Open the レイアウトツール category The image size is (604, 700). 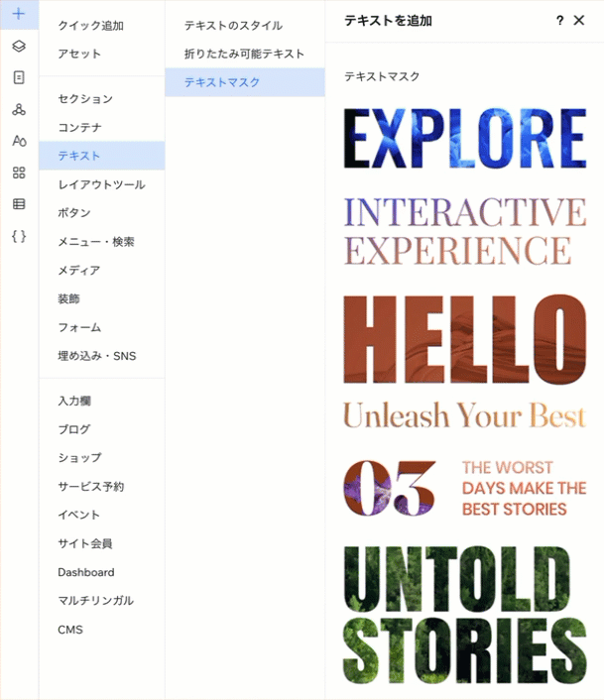pyautogui.click(x=101, y=184)
